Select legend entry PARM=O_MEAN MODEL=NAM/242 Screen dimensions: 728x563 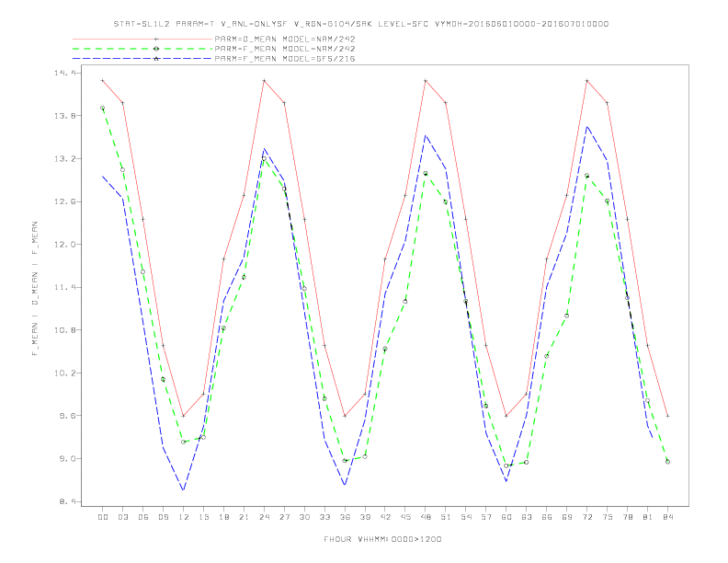click(285, 39)
